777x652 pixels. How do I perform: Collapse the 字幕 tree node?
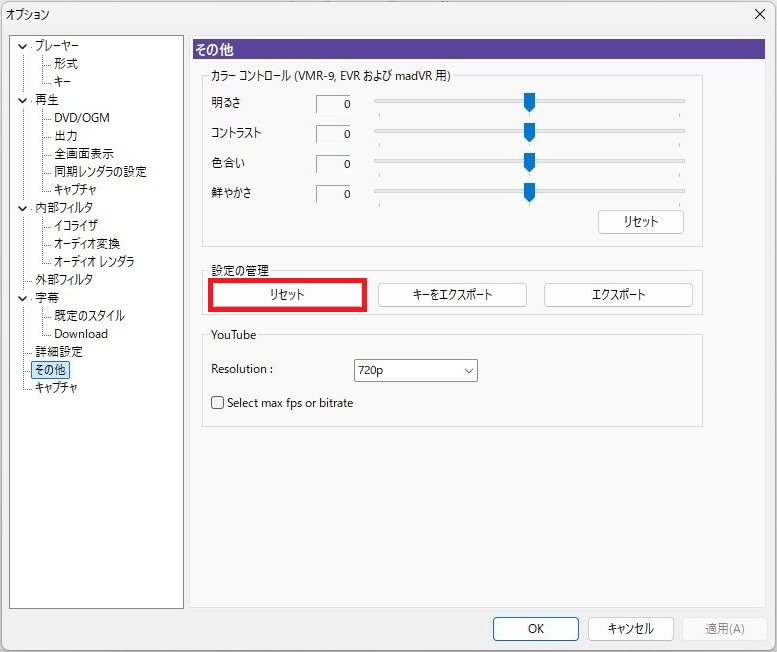click(22, 298)
